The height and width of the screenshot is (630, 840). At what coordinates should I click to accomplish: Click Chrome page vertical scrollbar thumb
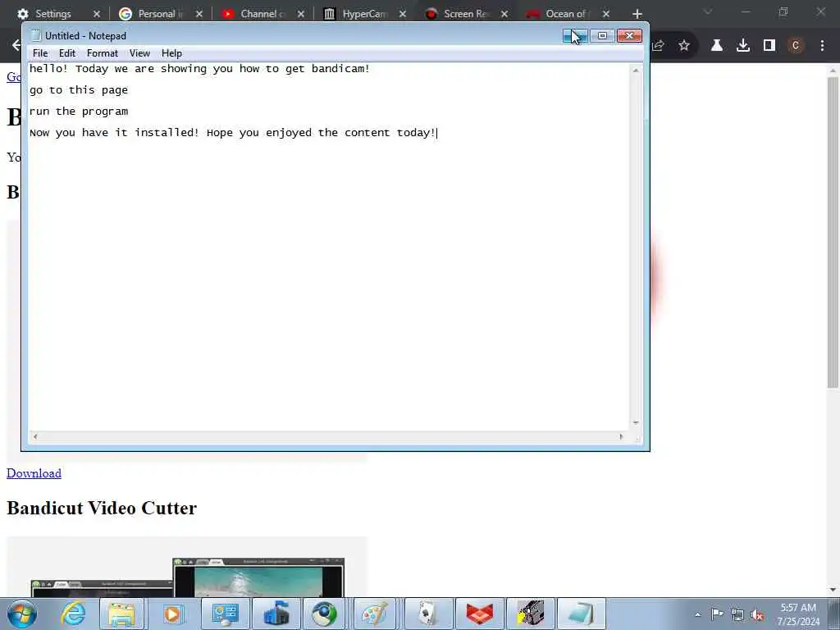[833, 232]
